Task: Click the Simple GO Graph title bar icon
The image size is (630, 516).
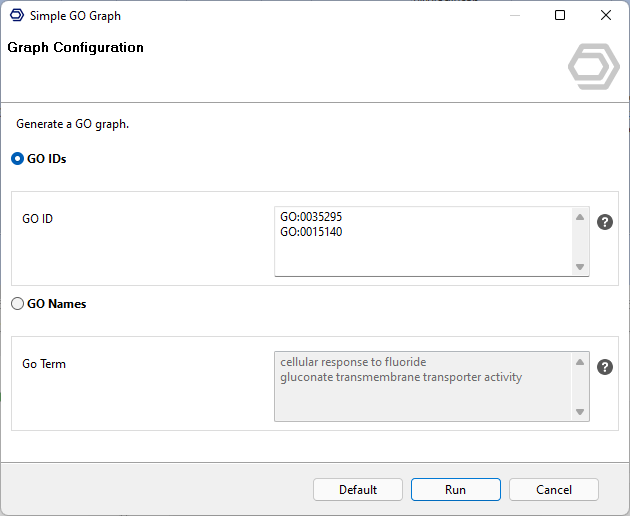Action: coord(16,16)
